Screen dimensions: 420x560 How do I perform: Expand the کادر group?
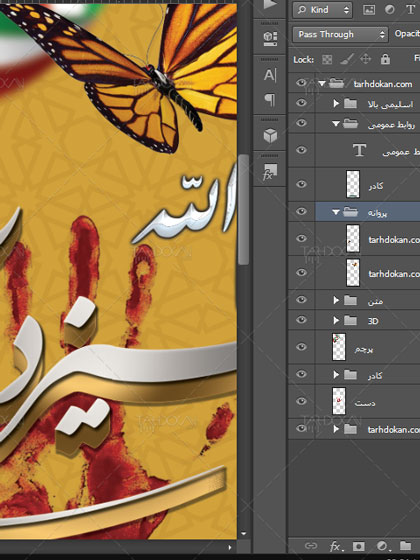point(336,375)
